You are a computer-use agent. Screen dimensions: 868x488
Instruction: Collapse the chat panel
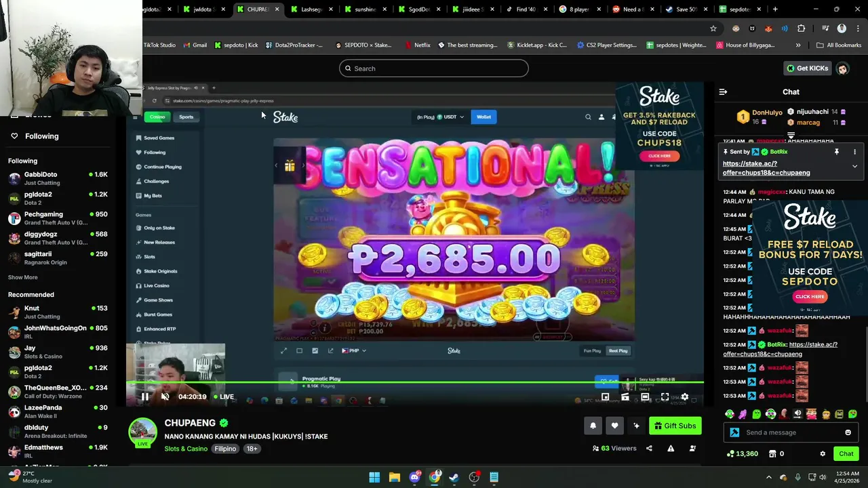tap(723, 91)
